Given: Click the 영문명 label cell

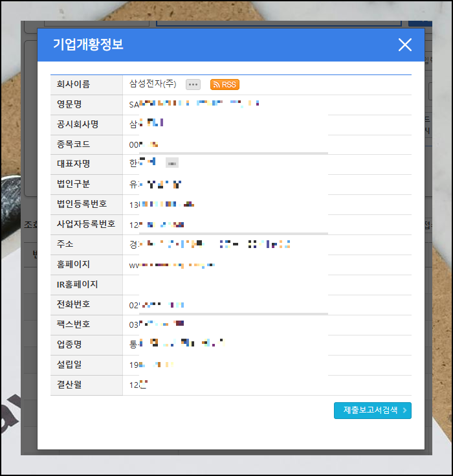Looking at the screenshot, I should point(87,105).
